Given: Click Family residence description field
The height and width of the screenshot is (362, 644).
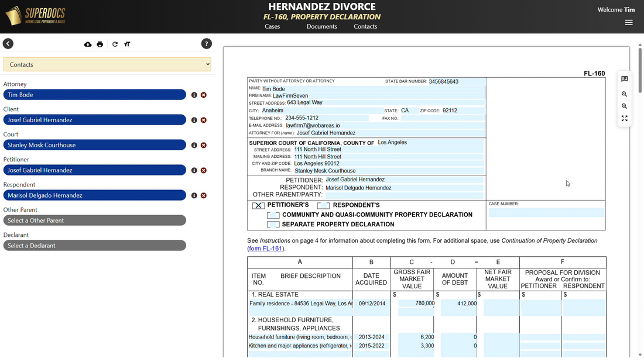Looking at the screenshot, I should tap(300, 304).
